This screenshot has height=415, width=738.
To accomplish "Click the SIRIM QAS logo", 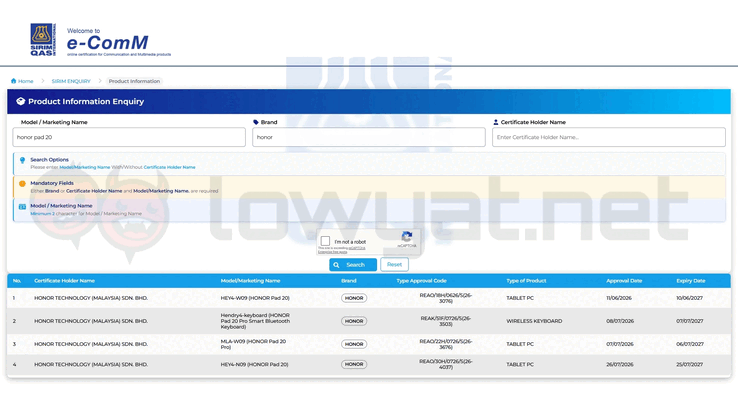I will click(x=43, y=40).
